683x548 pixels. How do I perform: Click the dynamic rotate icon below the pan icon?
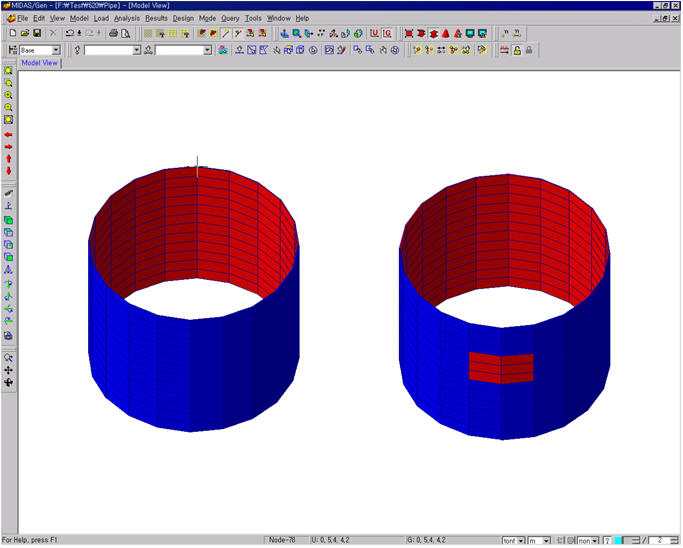pos(8,382)
